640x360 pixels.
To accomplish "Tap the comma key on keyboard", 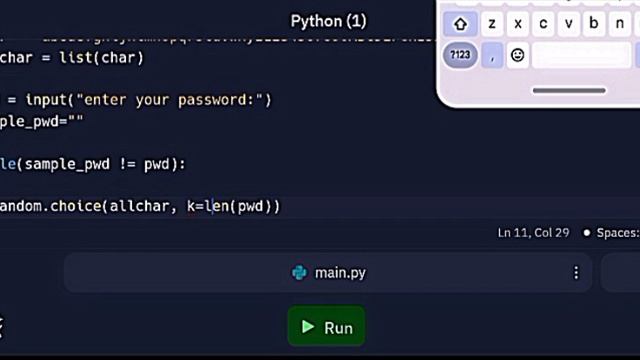I will click(492, 55).
